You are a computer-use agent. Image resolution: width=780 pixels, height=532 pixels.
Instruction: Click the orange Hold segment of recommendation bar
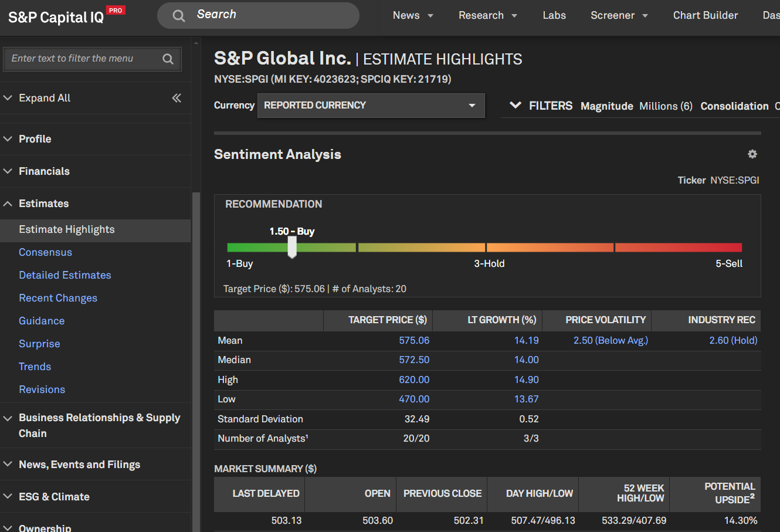tap(550, 248)
